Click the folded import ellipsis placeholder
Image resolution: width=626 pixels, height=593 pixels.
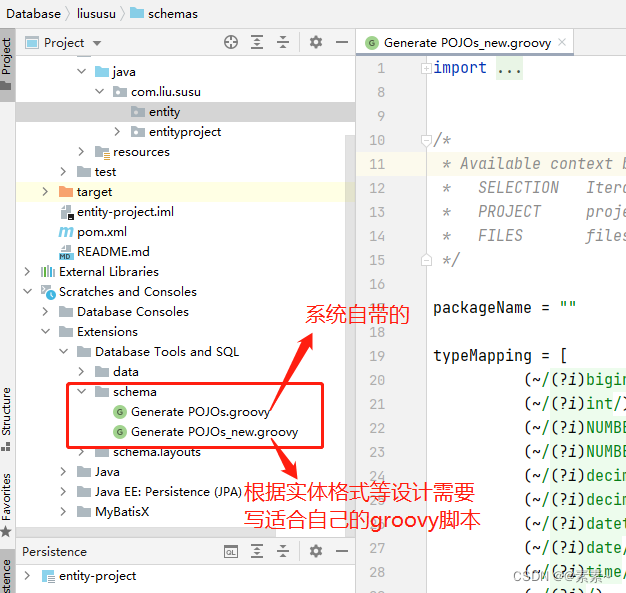pos(509,68)
